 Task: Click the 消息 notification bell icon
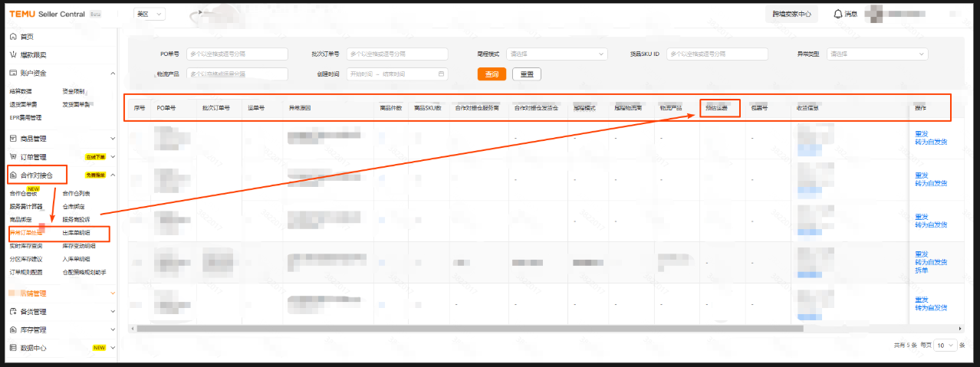point(837,14)
